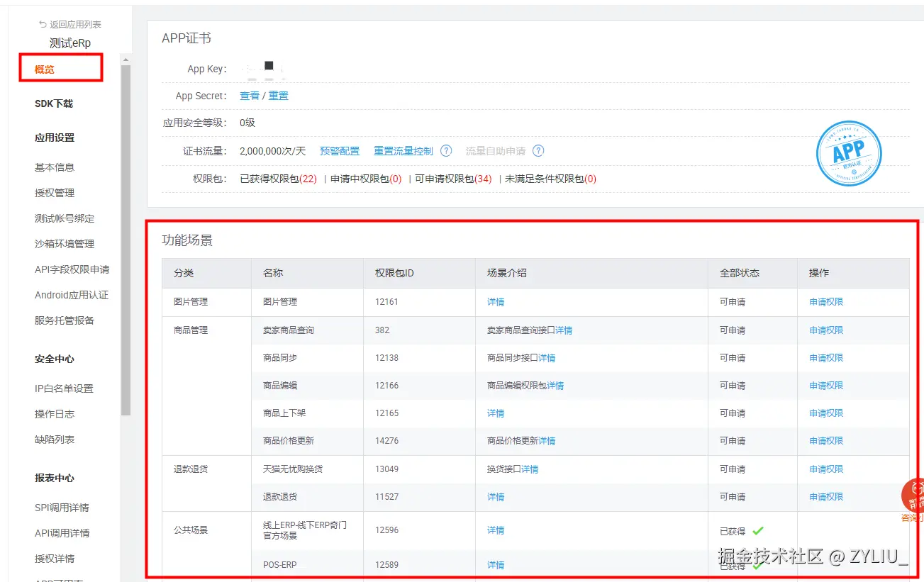
Task: Click 申请权限 for 退款退货 row
Action: click(826, 497)
